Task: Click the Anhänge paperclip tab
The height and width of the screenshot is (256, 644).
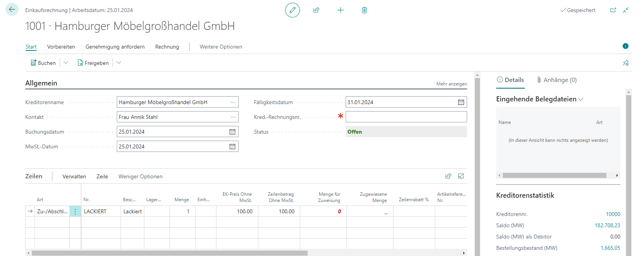Action: click(557, 80)
